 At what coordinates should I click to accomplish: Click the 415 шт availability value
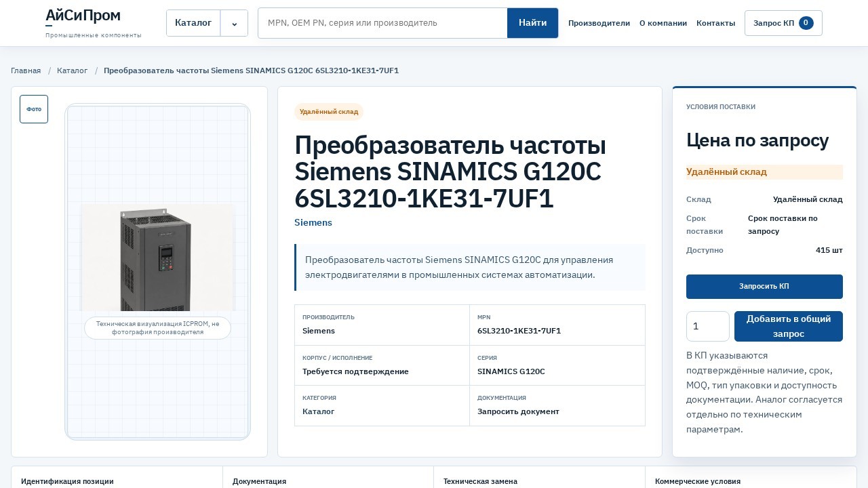pyautogui.click(x=829, y=250)
